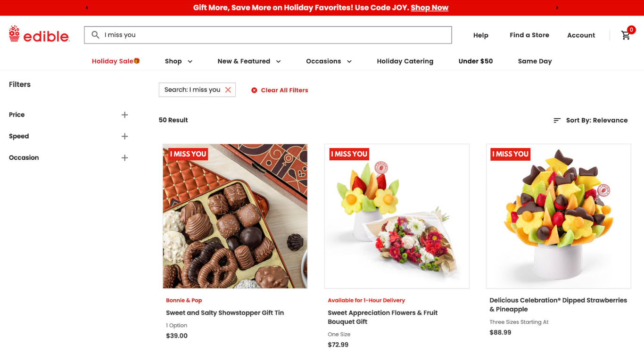Viewport: 644px width, 362px height.
Task: Open Find a Store link
Action: (x=529, y=35)
